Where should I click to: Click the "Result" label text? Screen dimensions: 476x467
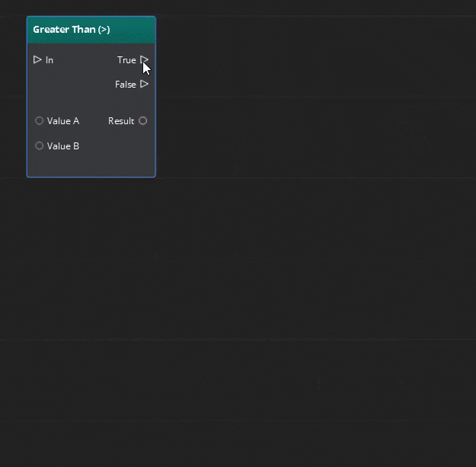click(121, 121)
